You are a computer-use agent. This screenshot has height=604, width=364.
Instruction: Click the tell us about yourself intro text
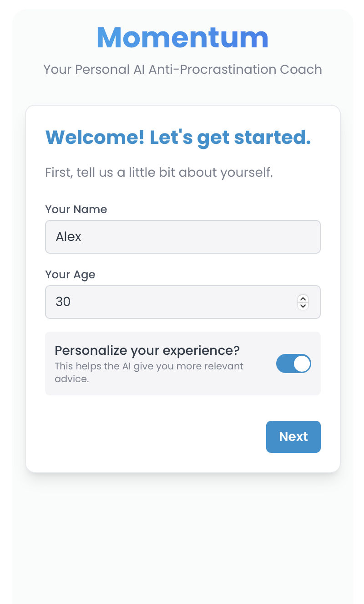click(159, 173)
